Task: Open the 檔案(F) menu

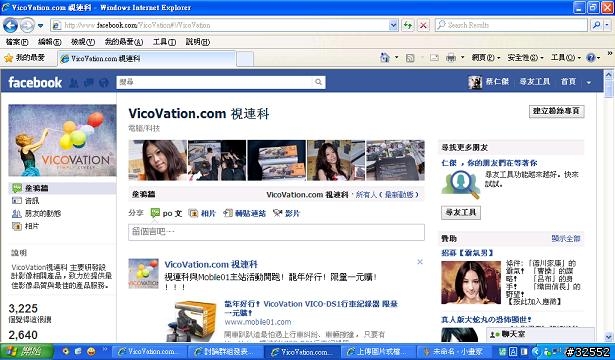Action: coord(17,42)
